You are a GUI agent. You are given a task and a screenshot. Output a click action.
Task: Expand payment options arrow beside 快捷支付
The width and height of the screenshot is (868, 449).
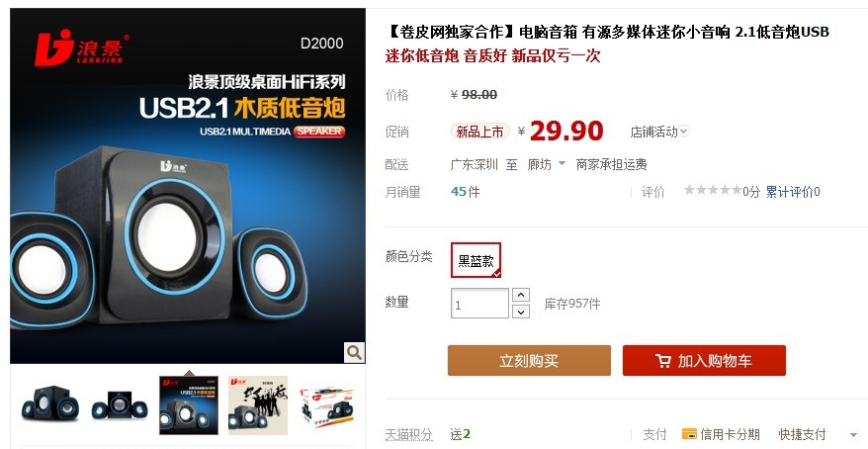(x=855, y=434)
